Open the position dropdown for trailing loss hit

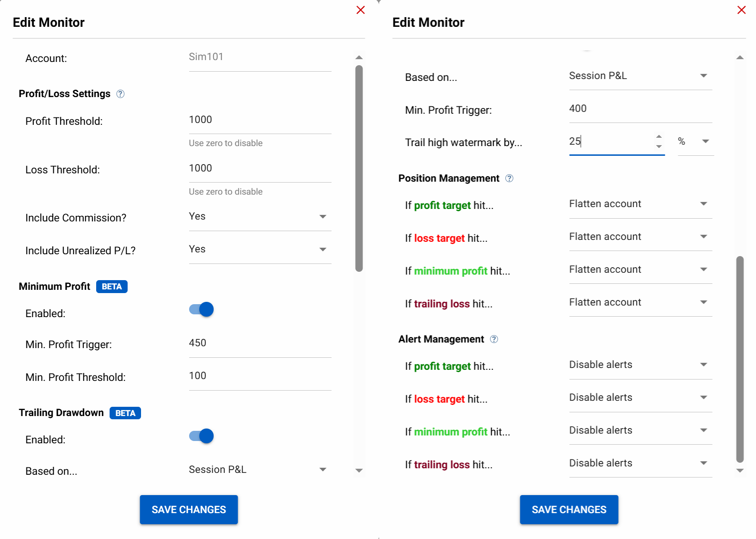pos(640,302)
